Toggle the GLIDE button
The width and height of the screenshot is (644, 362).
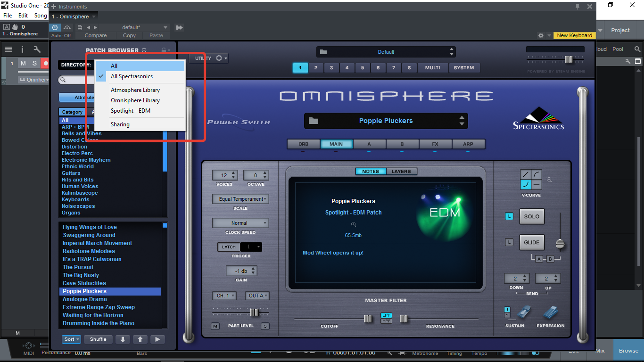click(x=532, y=243)
